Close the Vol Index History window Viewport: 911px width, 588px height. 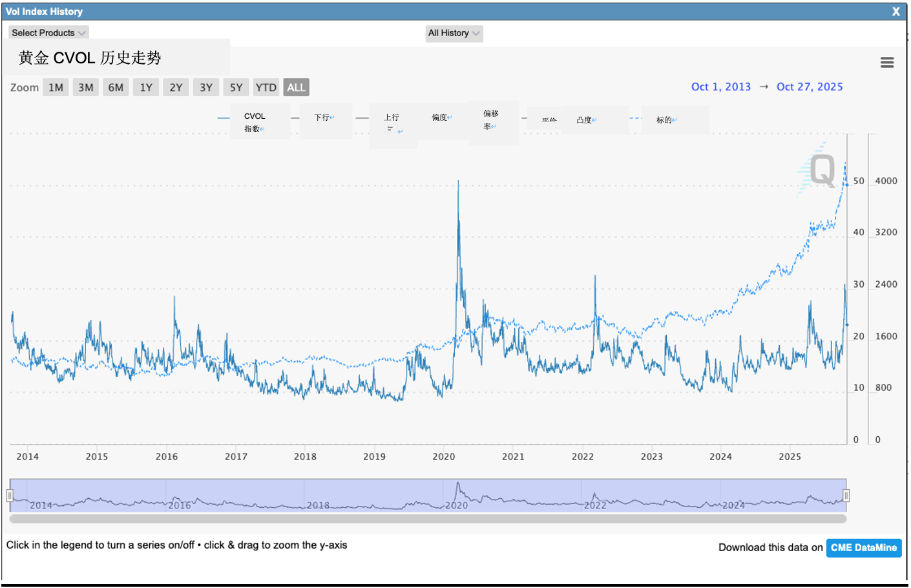pos(895,12)
